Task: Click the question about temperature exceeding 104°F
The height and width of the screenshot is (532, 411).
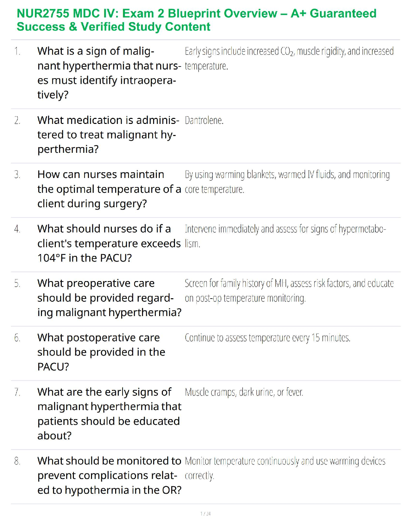Action: [x=109, y=243]
